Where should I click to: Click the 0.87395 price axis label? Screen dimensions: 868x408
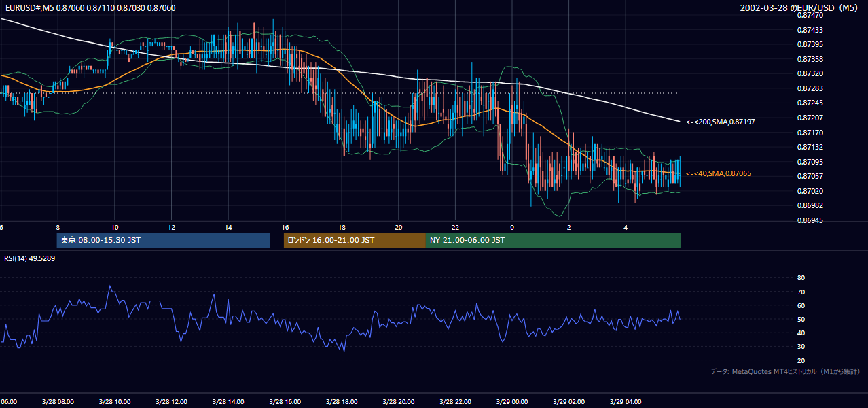coord(809,44)
